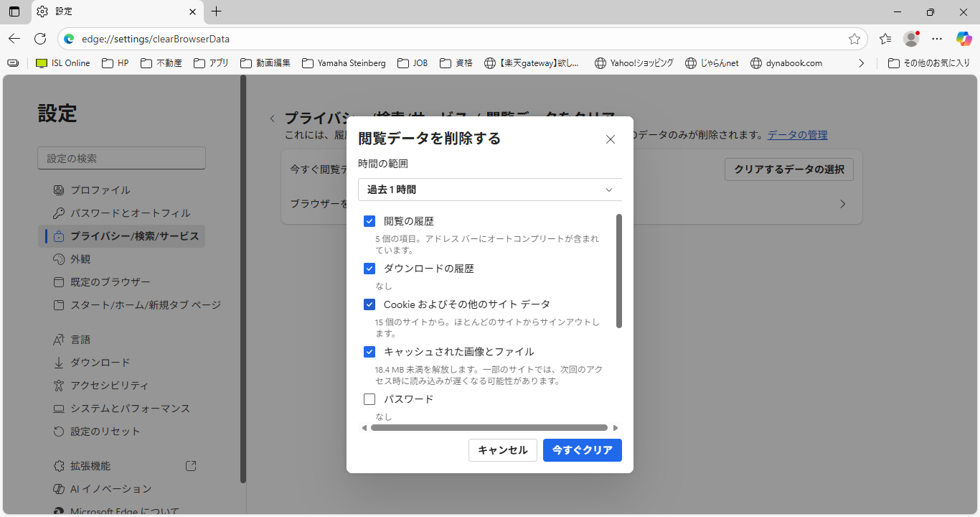Image resolution: width=980 pixels, height=517 pixels.
Task: Open その他のお気に入り folder
Action: (929, 63)
